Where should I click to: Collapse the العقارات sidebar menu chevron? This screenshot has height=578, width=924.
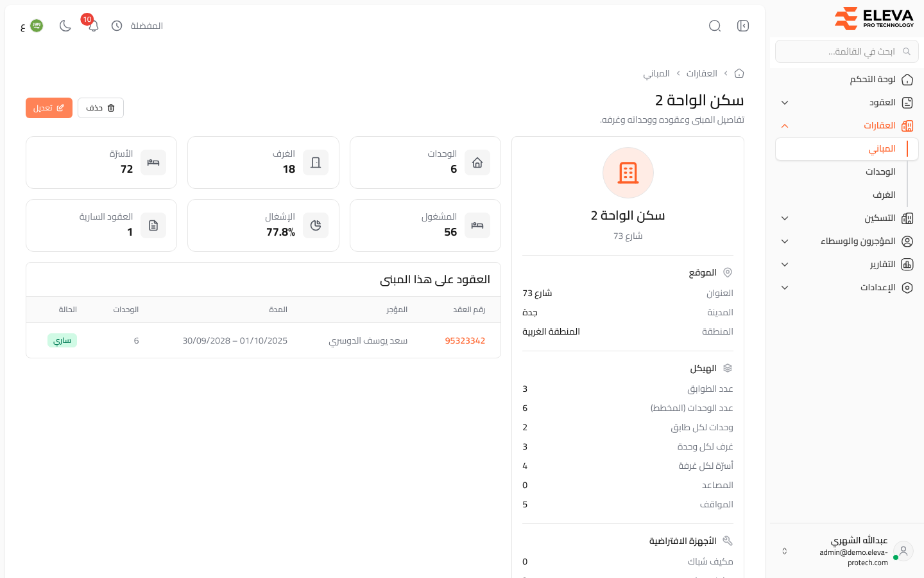(785, 126)
